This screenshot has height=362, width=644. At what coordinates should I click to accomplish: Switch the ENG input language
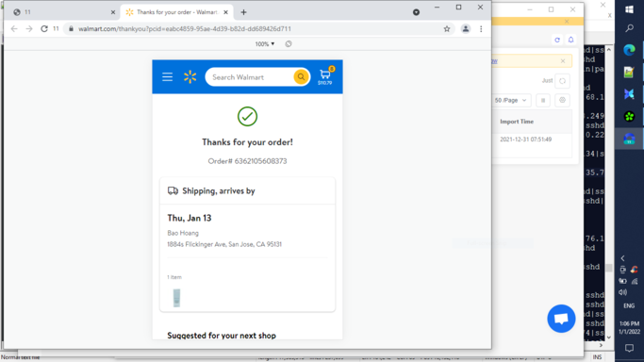tap(629, 305)
